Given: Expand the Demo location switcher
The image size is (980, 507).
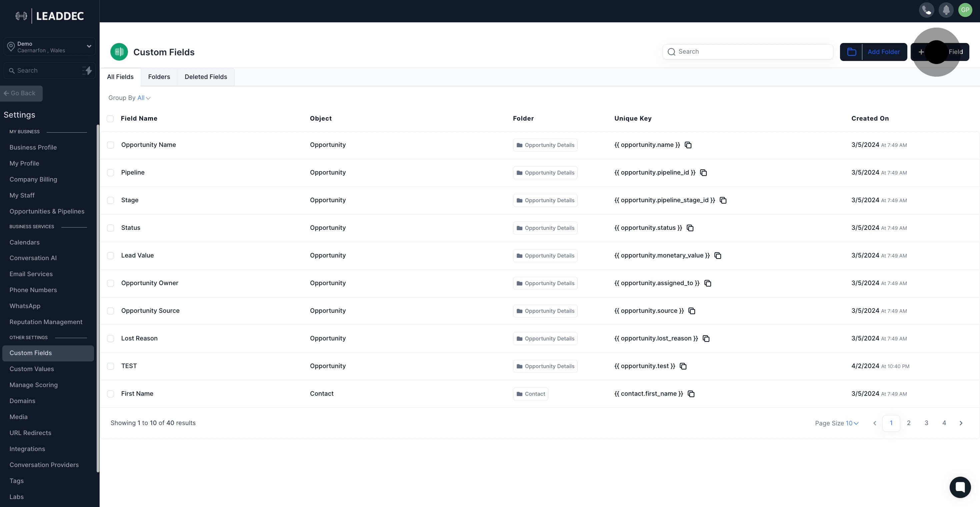Looking at the screenshot, I should pyautogui.click(x=49, y=47).
